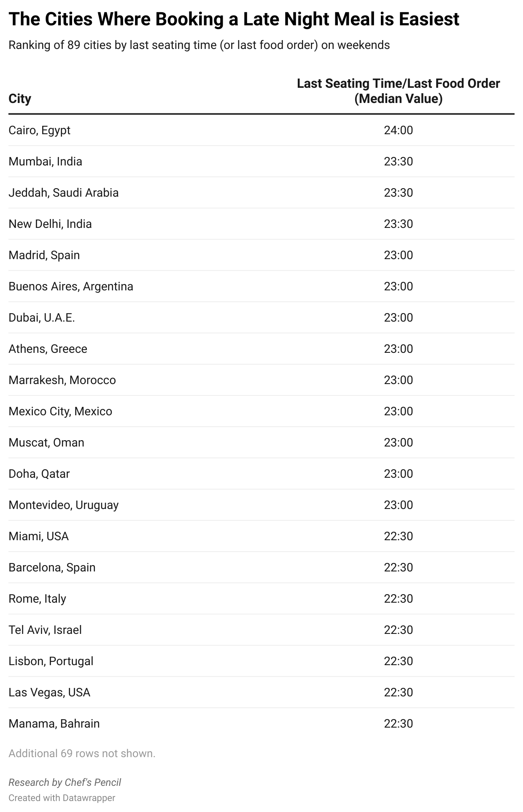This screenshot has width=523, height=812.
Task: Select the Manama, Bahrain city cell
Action: click(54, 723)
